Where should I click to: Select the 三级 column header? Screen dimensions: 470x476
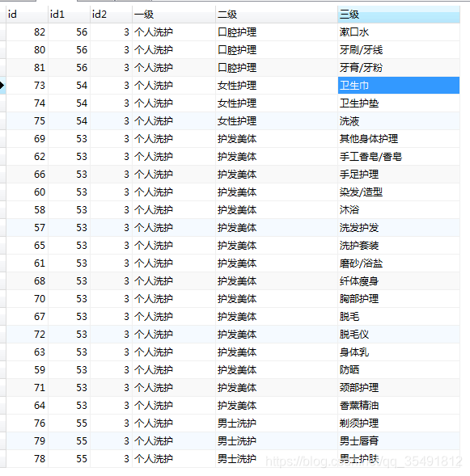pos(399,15)
